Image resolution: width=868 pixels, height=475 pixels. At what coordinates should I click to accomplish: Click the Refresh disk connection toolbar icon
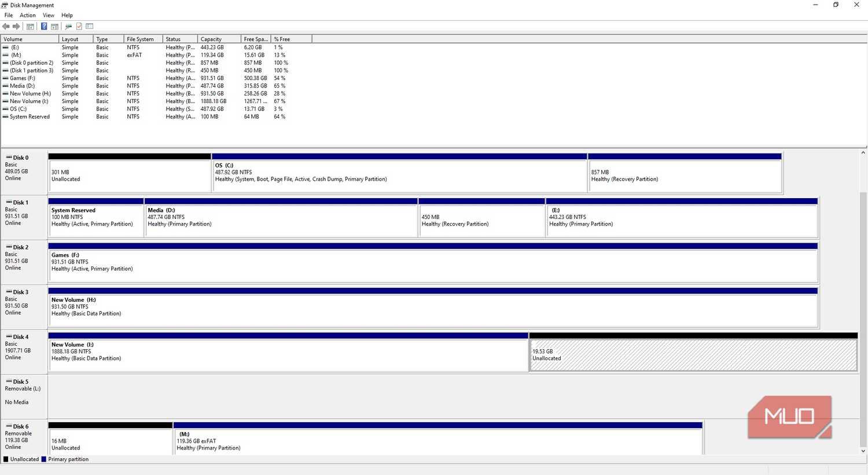(68, 26)
